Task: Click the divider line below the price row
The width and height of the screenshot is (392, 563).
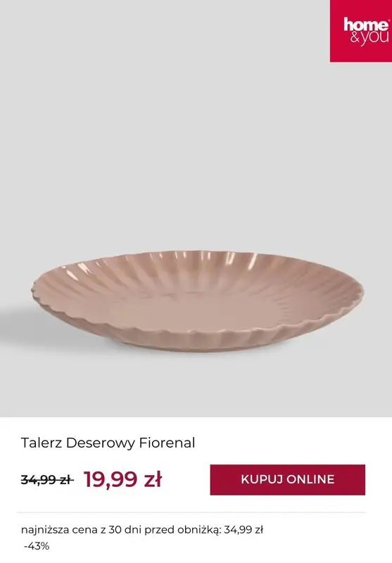Action: 191,512
